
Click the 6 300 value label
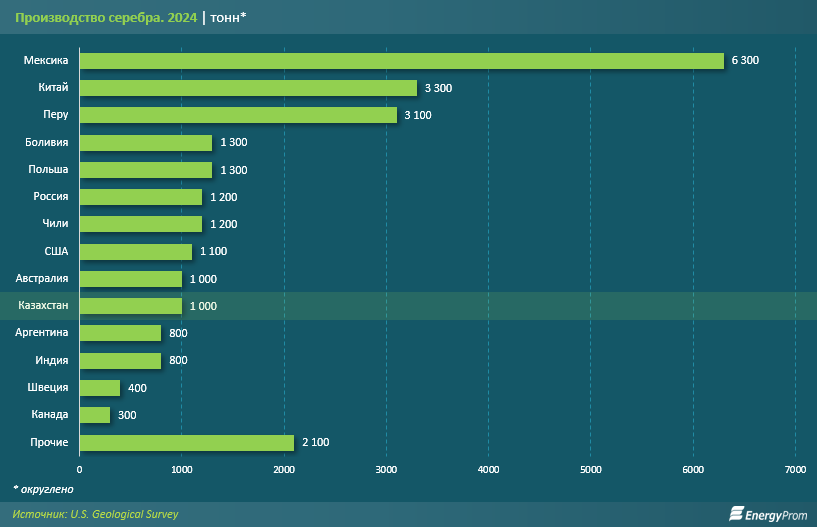click(x=745, y=61)
